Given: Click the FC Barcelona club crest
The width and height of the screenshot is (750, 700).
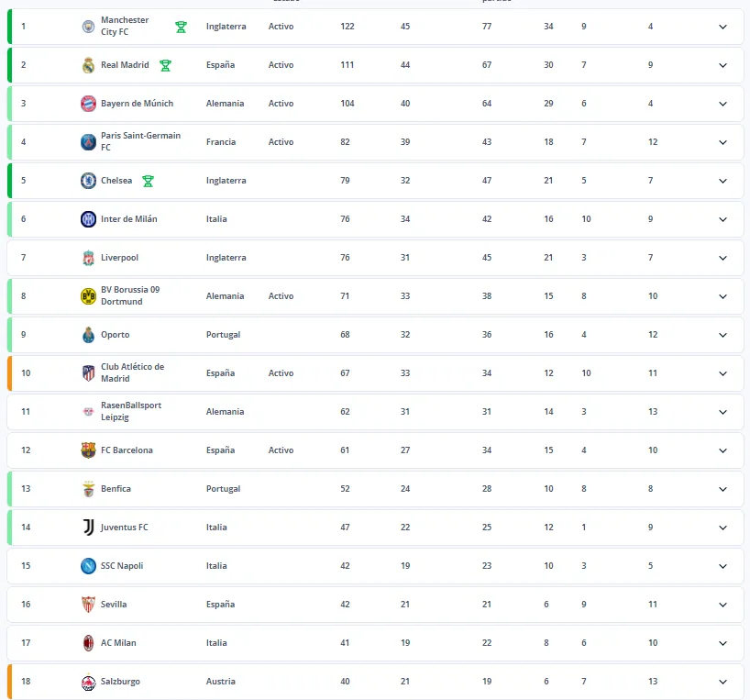Looking at the screenshot, I should 89,450.
